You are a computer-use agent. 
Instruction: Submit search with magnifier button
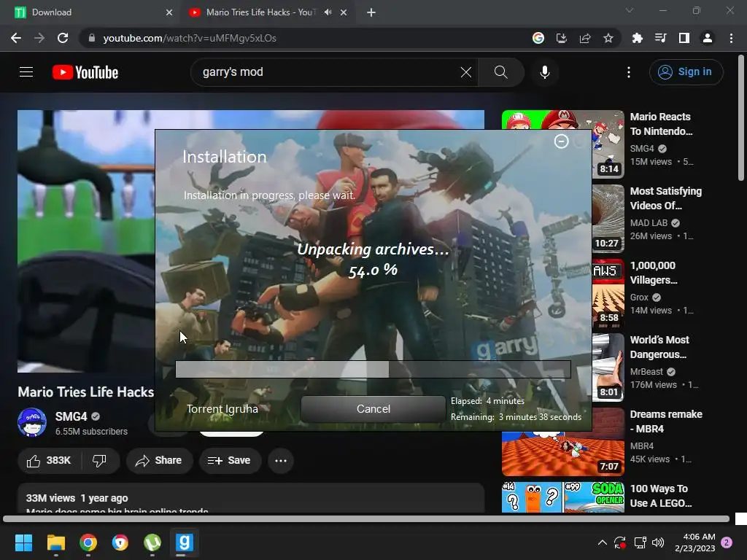click(500, 72)
